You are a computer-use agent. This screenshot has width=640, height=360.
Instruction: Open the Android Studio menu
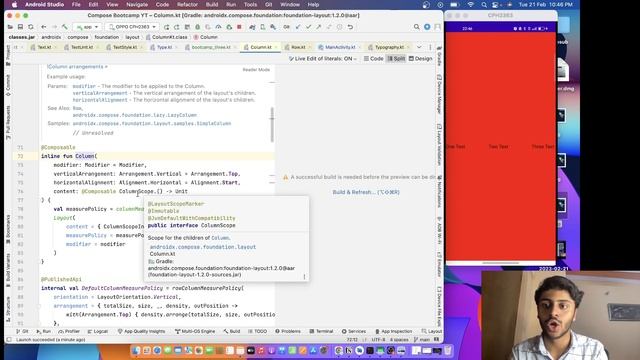pos(44,4)
